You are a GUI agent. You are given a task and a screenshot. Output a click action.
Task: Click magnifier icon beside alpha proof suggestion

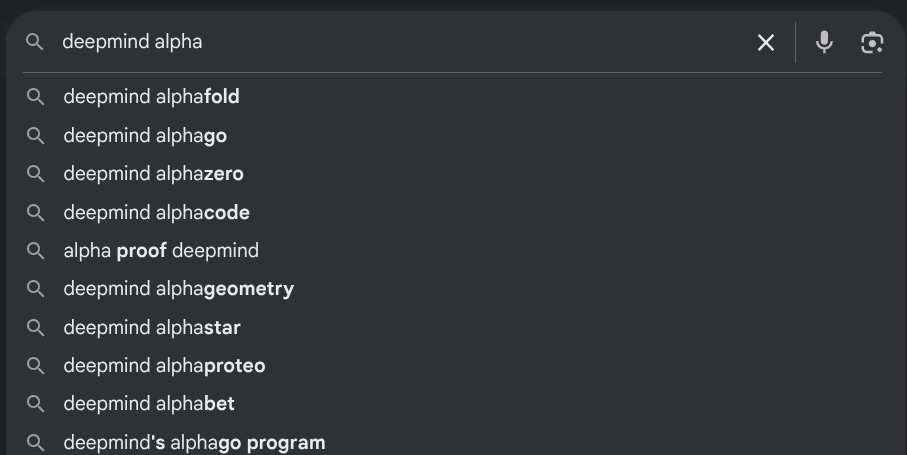(x=36, y=250)
